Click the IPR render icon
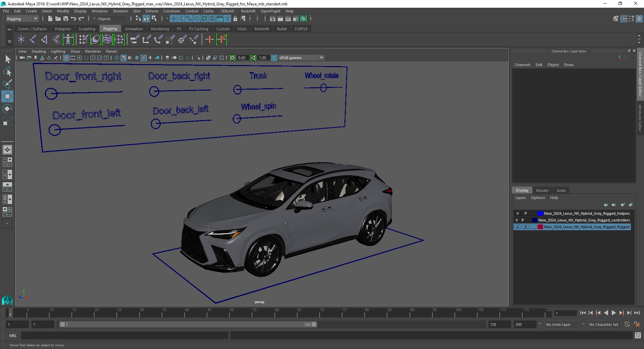The image size is (644, 349). pos(288,19)
